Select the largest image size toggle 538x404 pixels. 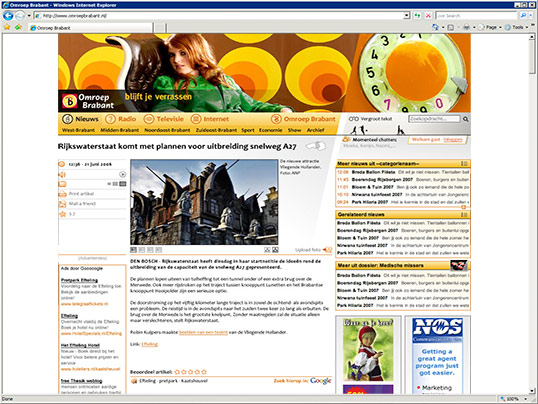click(x=122, y=184)
